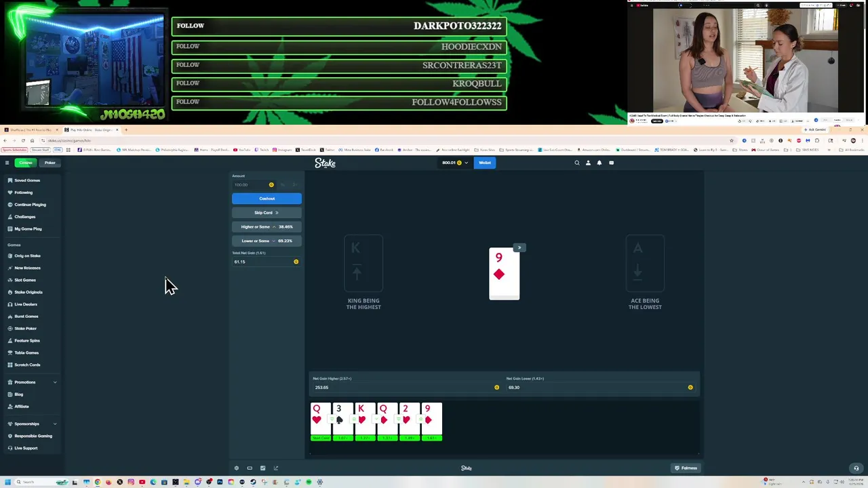Open the Wallet
This screenshot has height=488, width=868.
click(x=485, y=163)
